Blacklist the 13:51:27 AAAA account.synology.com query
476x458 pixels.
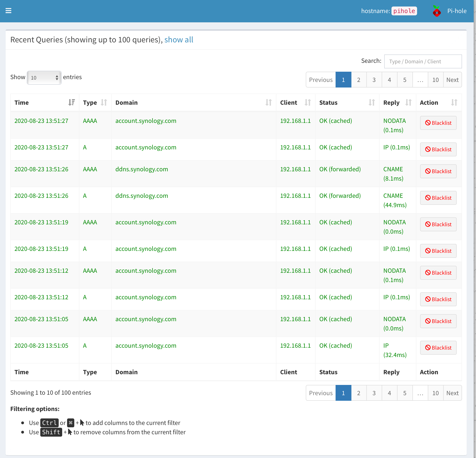click(x=438, y=123)
